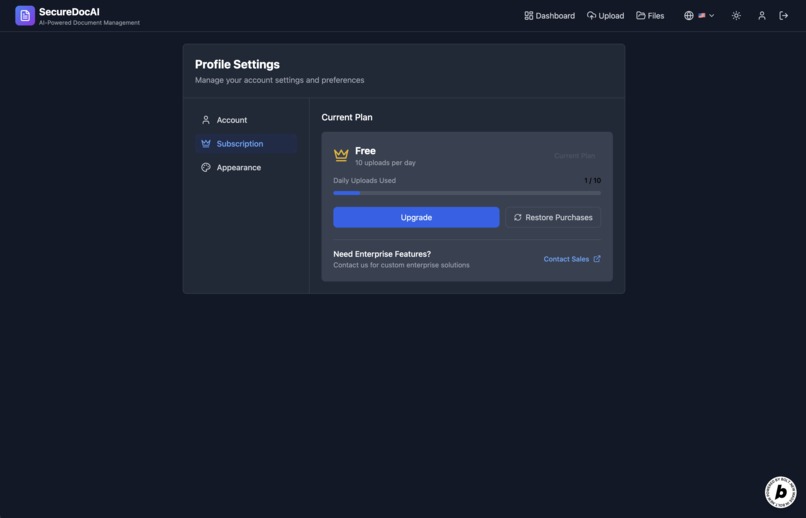Viewport: 806px width, 518px height.
Task: Click the gold crown icon beside Free
Action: 341,155
